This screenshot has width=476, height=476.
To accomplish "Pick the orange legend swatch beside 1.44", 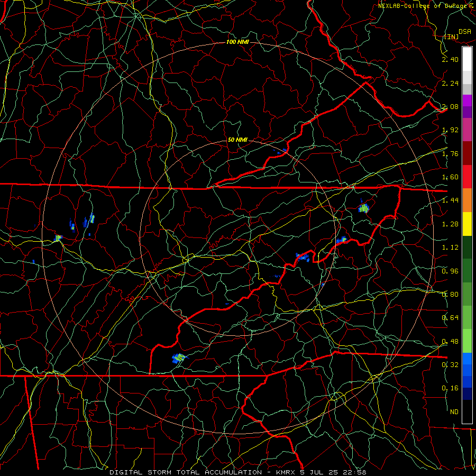I will (x=467, y=200).
